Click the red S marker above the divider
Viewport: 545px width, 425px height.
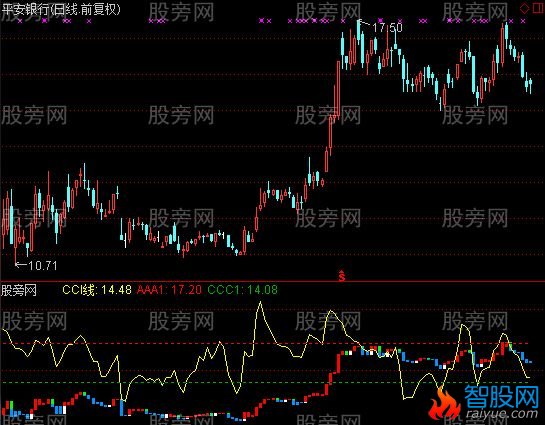(x=342, y=276)
